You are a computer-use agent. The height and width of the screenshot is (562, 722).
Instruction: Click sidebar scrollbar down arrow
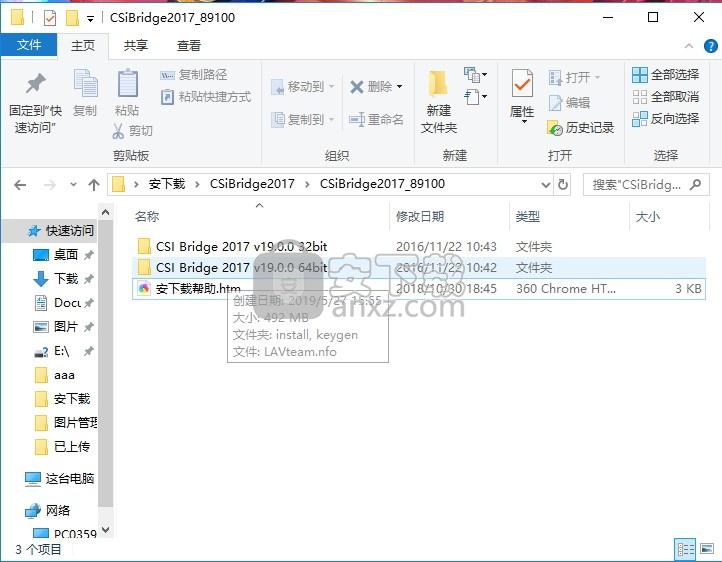click(105, 530)
